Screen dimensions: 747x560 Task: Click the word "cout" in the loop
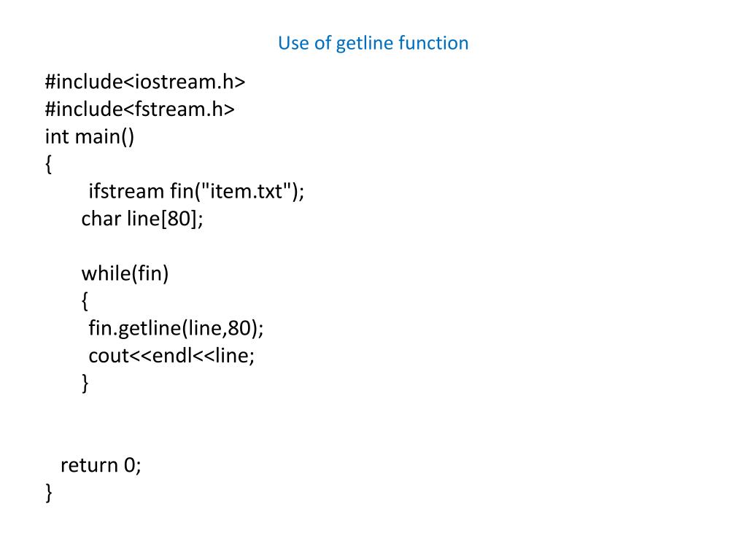pos(109,356)
